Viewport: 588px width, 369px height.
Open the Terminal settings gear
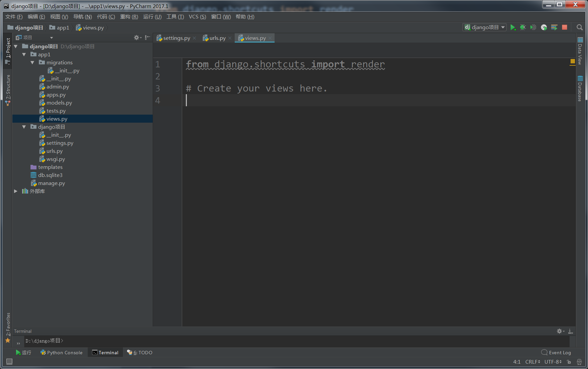560,331
